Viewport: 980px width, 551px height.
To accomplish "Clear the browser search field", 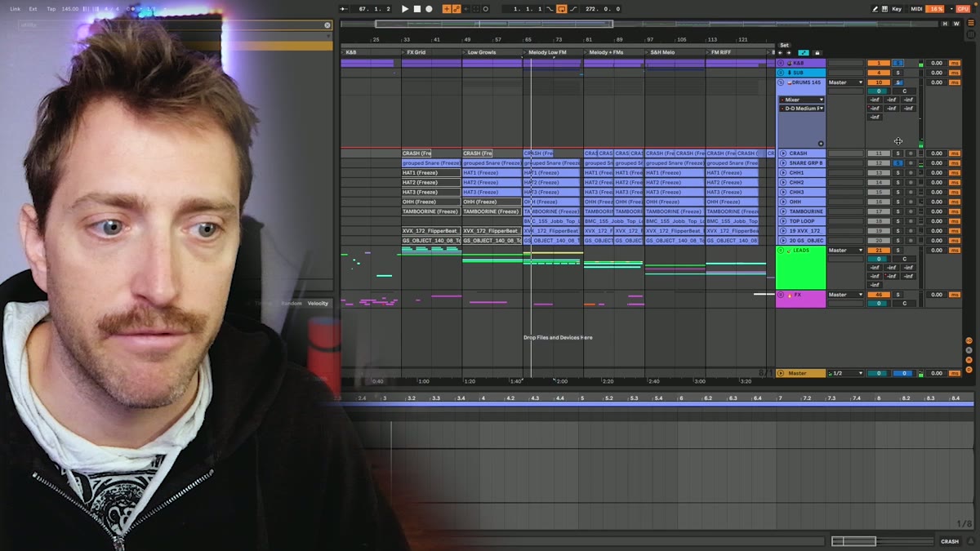I will (x=327, y=25).
